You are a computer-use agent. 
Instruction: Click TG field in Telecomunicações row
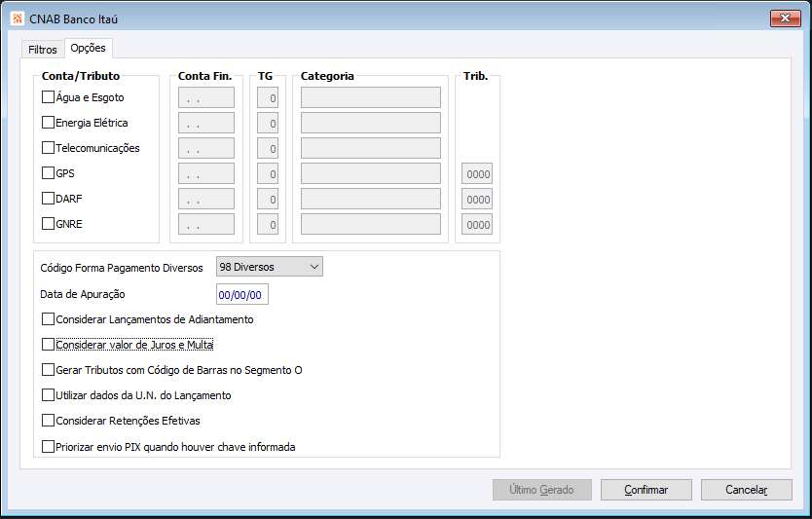pyautogui.click(x=268, y=148)
